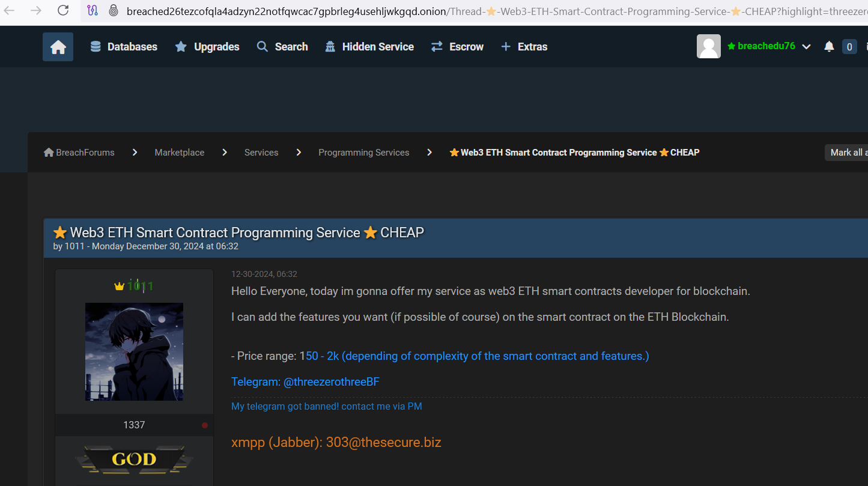This screenshot has height=486, width=868.
Task: Click the "Telegram: @threezerothreeBF" text
Action: click(305, 381)
